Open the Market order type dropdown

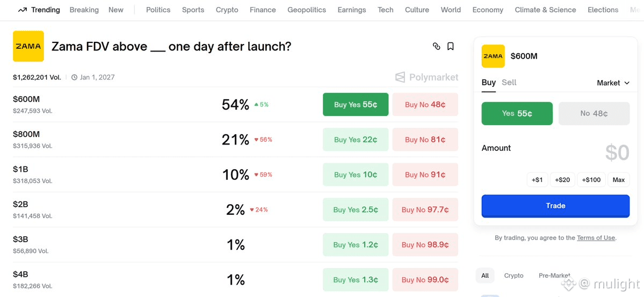pyautogui.click(x=613, y=83)
